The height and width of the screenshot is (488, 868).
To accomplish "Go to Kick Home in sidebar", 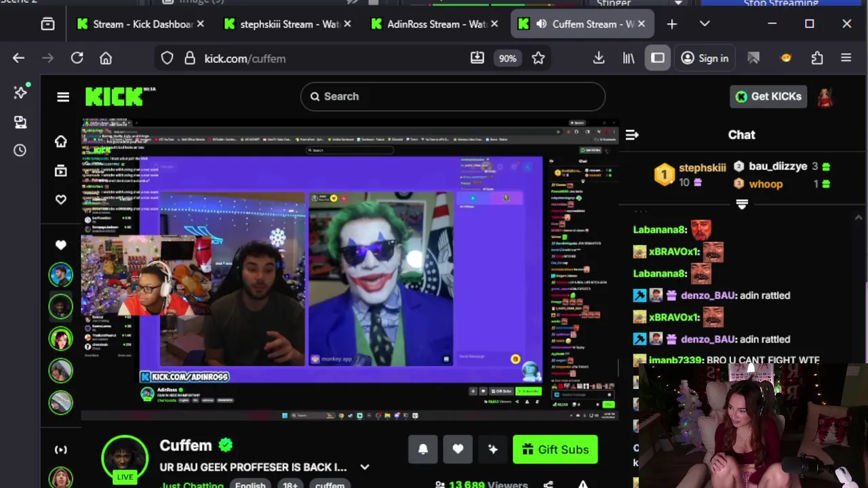I will tap(60, 141).
